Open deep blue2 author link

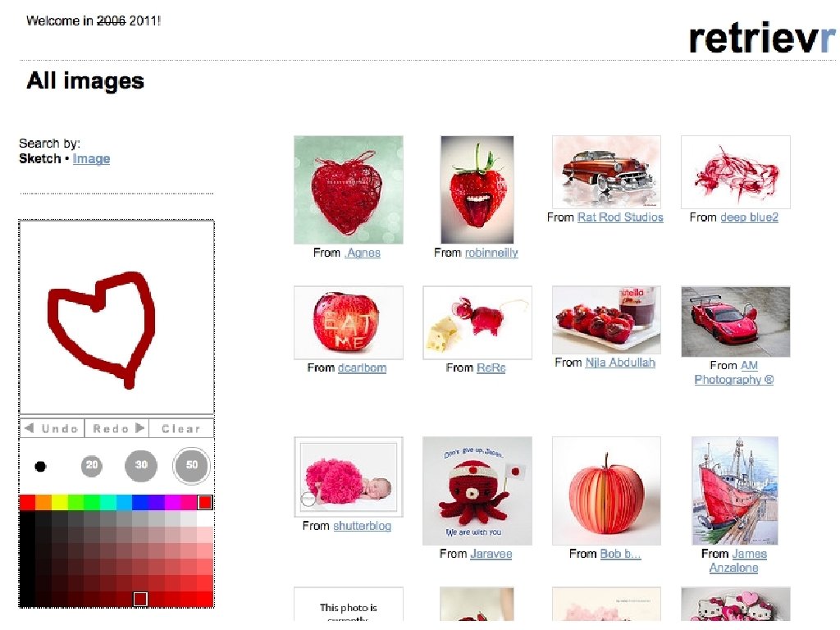click(749, 217)
